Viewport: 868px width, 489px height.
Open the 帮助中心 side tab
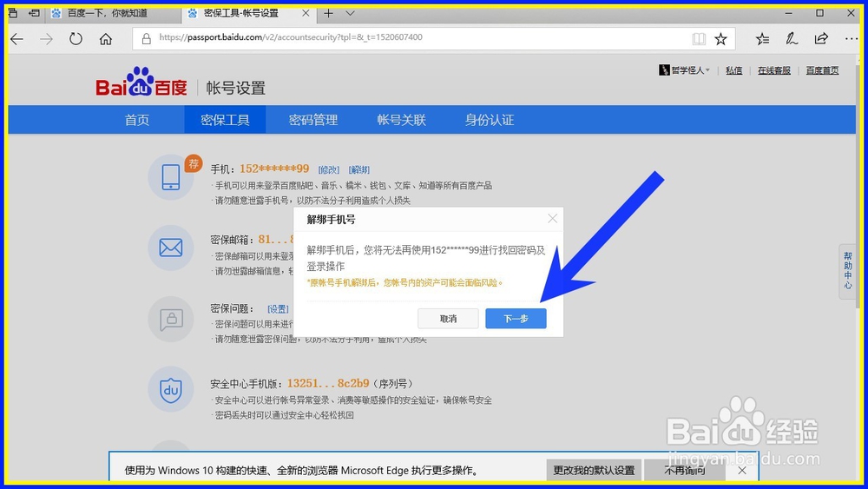(847, 271)
